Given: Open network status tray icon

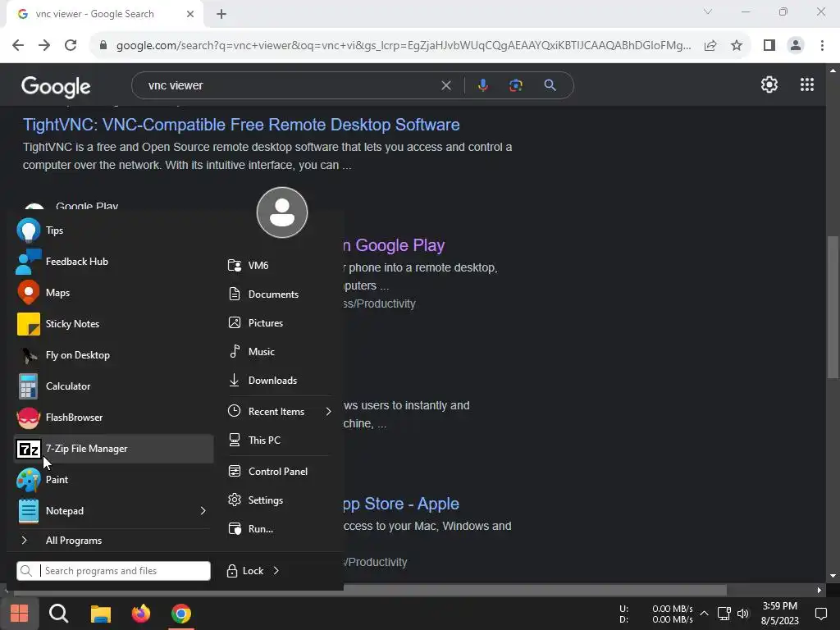Looking at the screenshot, I should tap(724, 614).
